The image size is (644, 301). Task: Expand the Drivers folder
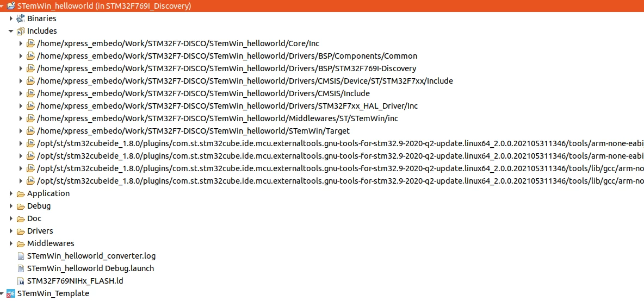point(11,231)
